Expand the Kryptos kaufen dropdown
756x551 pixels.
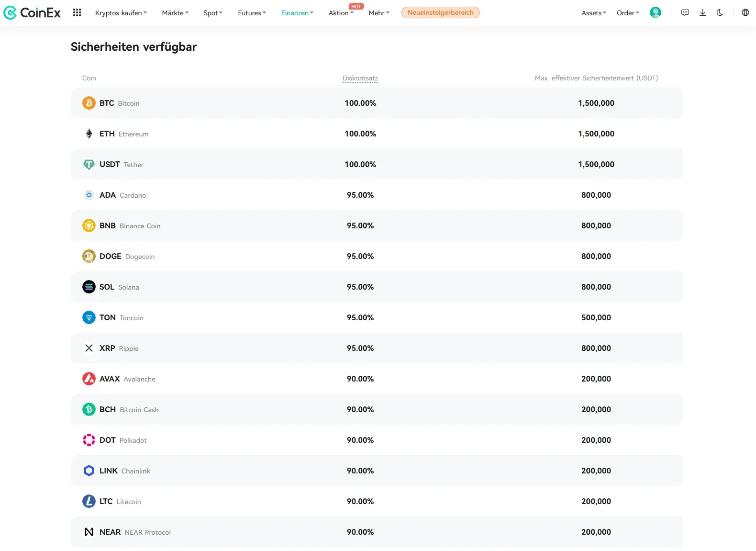[121, 13]
